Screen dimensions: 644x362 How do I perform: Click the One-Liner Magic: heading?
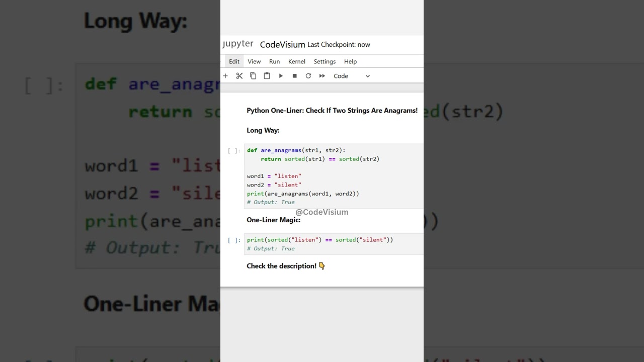coord(273,220)
